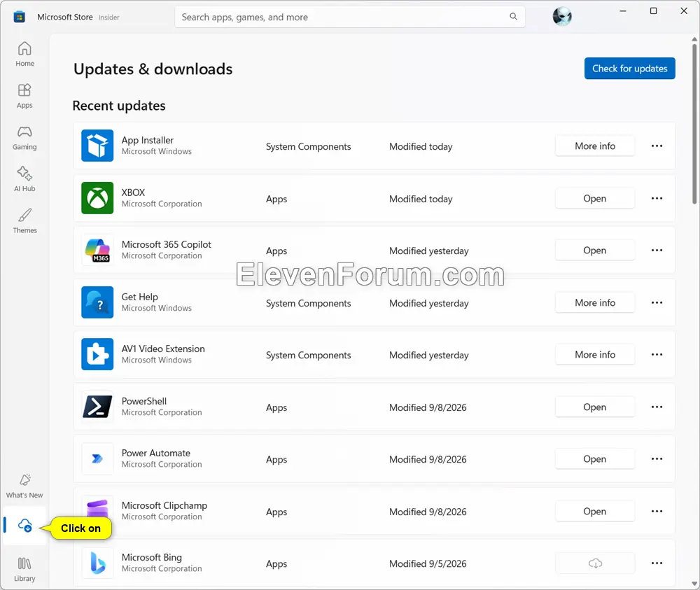Open What's New in sidebar

click(24, 486)
